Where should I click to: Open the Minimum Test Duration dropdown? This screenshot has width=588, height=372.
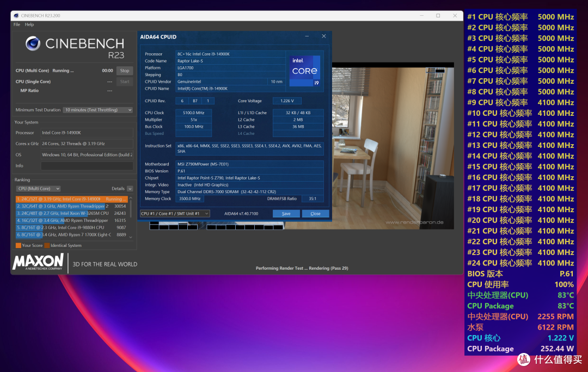(x=97, y=110)
